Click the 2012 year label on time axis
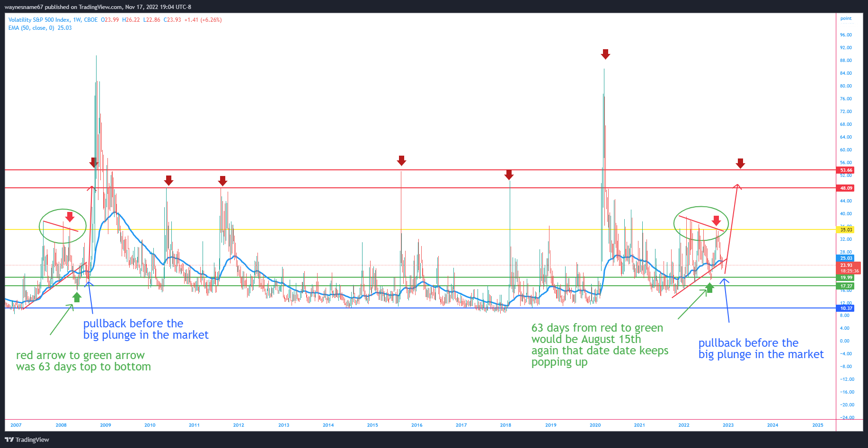 click(239, 425)
